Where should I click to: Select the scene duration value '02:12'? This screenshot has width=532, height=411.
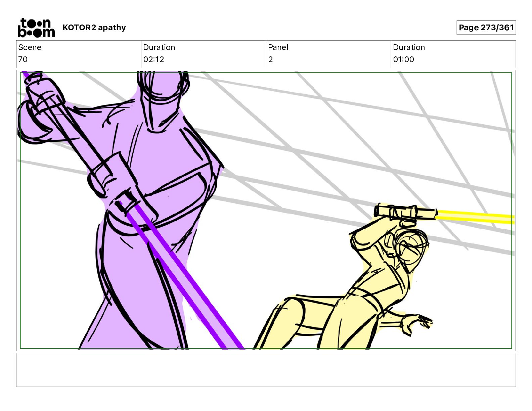click(153, 59)
